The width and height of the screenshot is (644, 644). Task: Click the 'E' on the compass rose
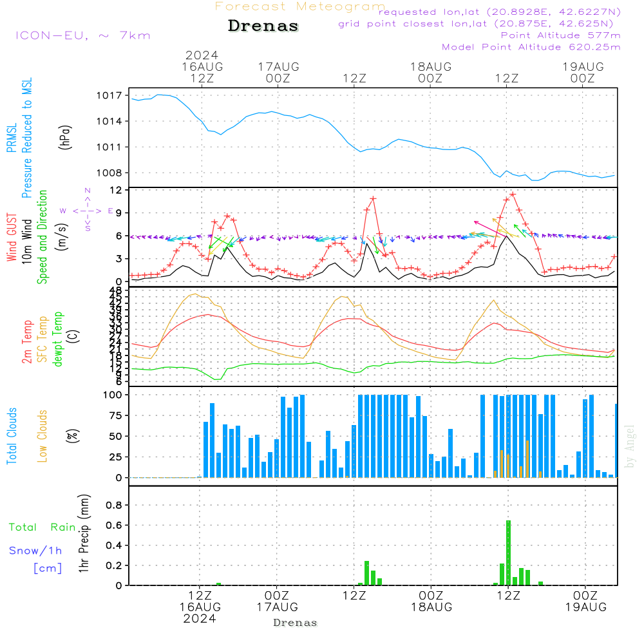click(110, 211)
